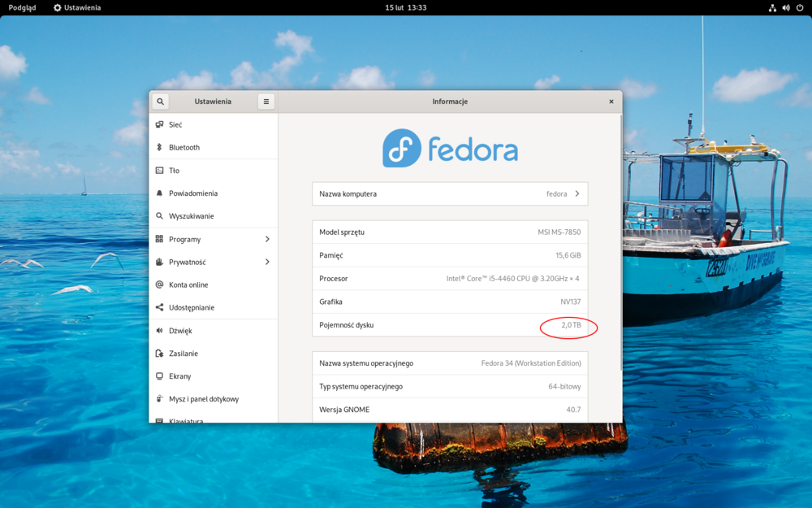Image resolution: width=812 pixels, height=508 pixels.
Task: Click the Prywatność hand icon
Action: (159, 262)
